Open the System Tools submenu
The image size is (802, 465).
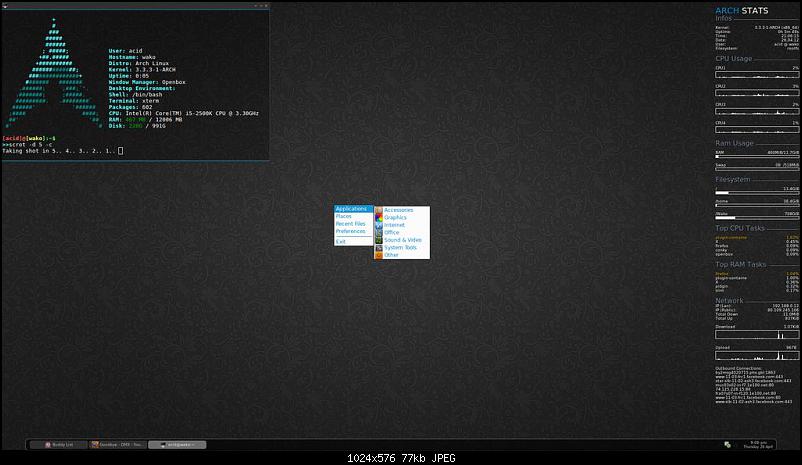pos(402,248)
